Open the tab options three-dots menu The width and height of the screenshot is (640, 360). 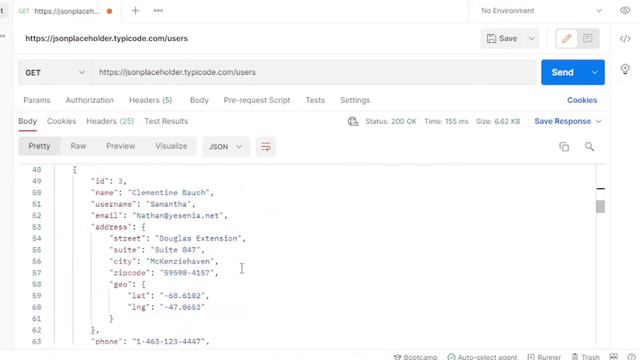tap(158, 11)
